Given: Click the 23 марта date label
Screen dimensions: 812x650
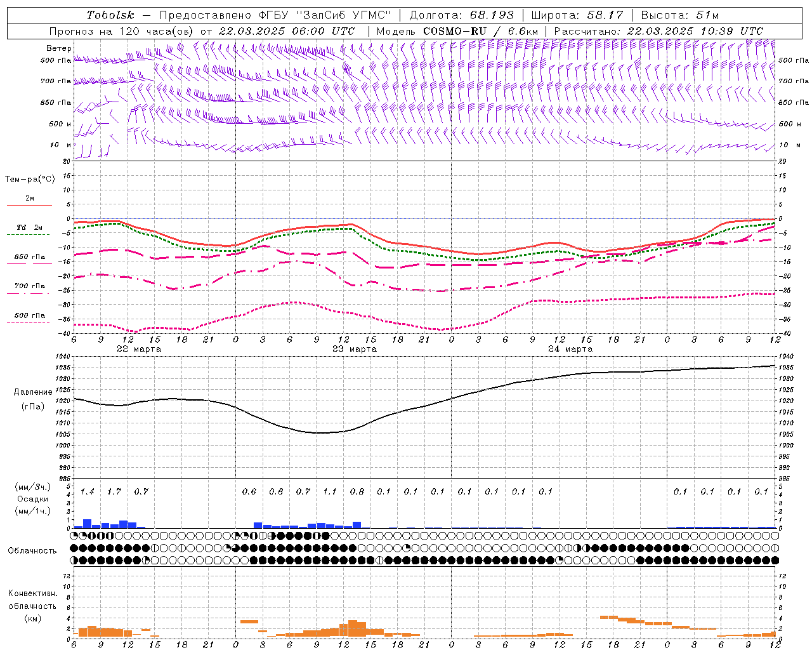Looking at the screenshot, I should click(x=355, y=349).
